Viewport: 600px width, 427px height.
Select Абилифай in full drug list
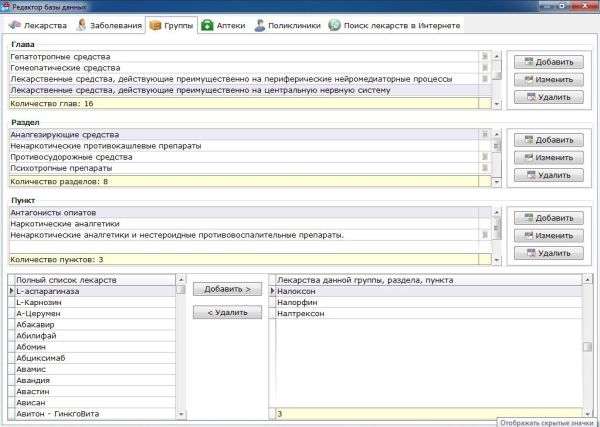[95, 336]
